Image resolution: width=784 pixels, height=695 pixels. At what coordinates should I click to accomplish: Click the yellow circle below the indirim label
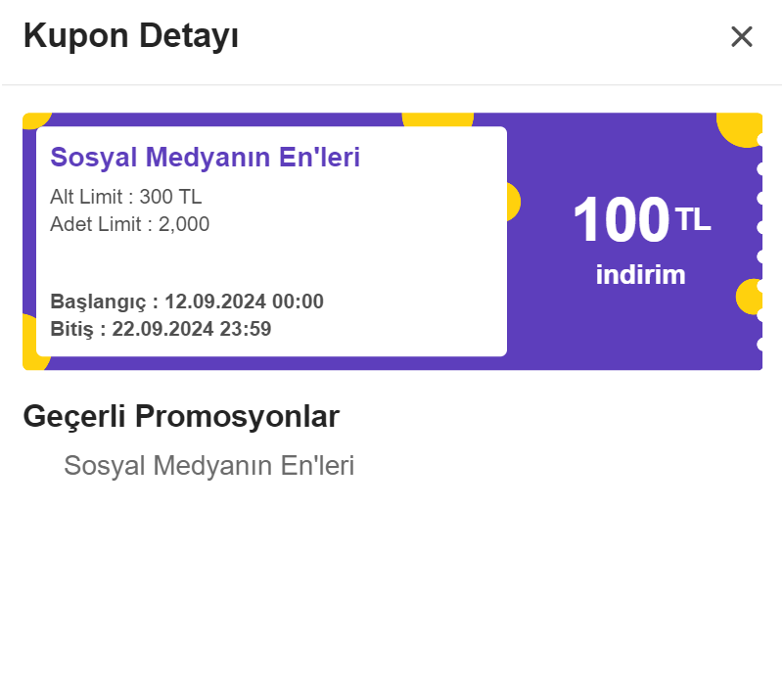pos(748,296)
